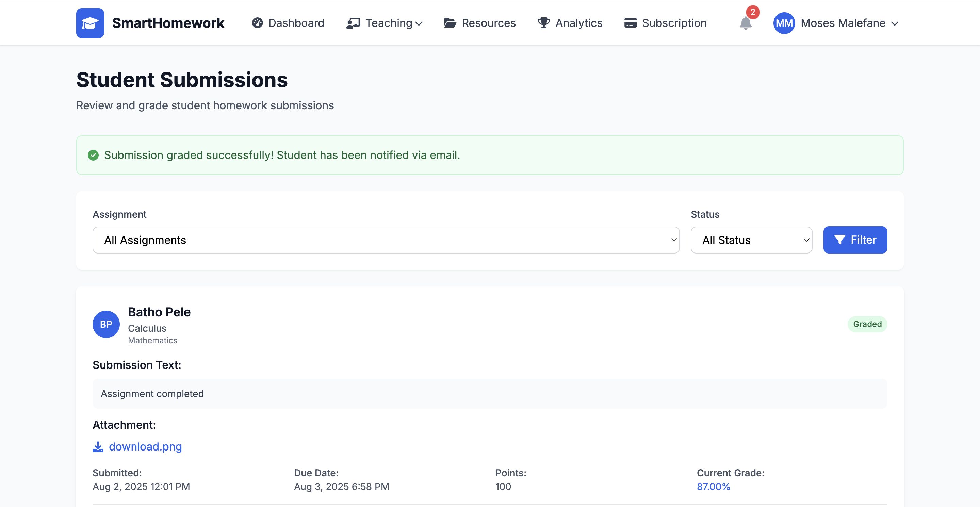Screen dimensions: 980x507
Task: Click the Subscription credit card icon
Action: (630, 23)
